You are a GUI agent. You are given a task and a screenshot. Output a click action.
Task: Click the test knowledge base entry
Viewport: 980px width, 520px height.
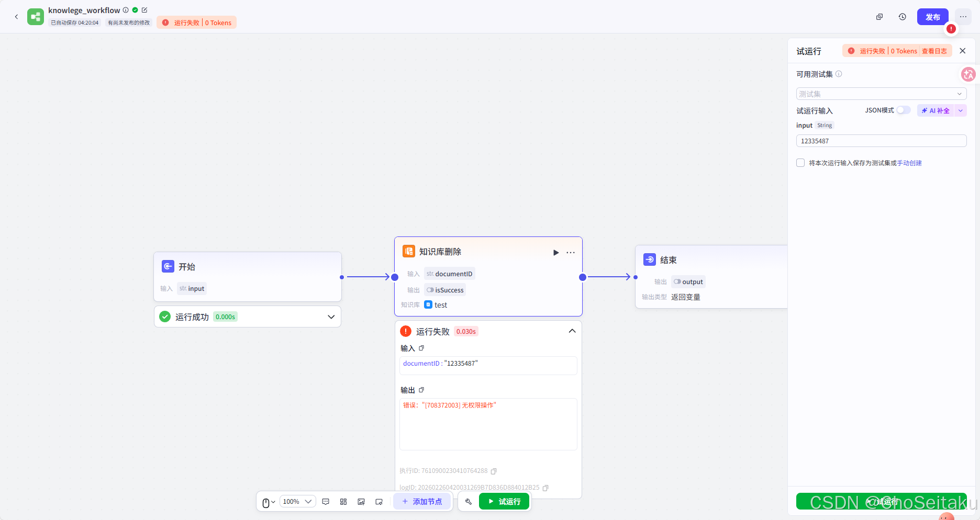tap(436, 304)
